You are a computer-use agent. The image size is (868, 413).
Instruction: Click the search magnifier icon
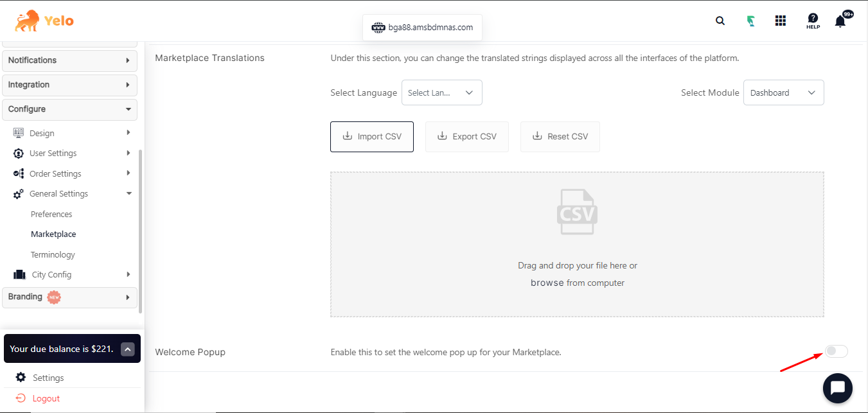[x=720, y=21]
